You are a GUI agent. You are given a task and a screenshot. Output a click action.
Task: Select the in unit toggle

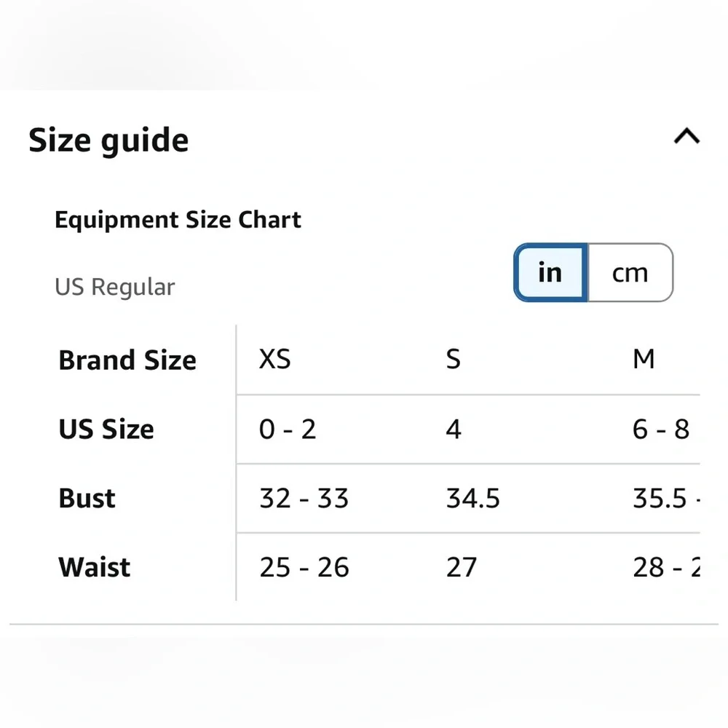point(550,272)
